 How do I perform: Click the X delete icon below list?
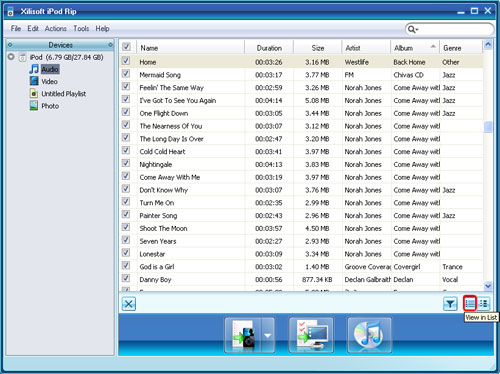click(x=129, y=304)
